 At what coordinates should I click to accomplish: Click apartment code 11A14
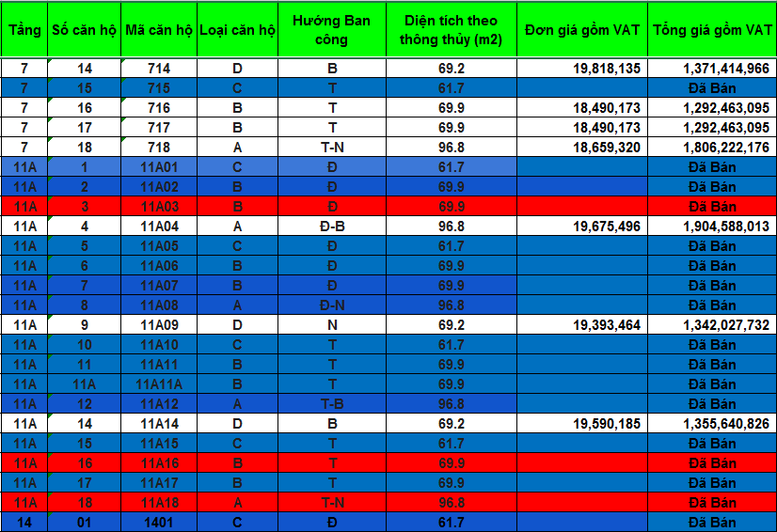[x=159, y=424]
